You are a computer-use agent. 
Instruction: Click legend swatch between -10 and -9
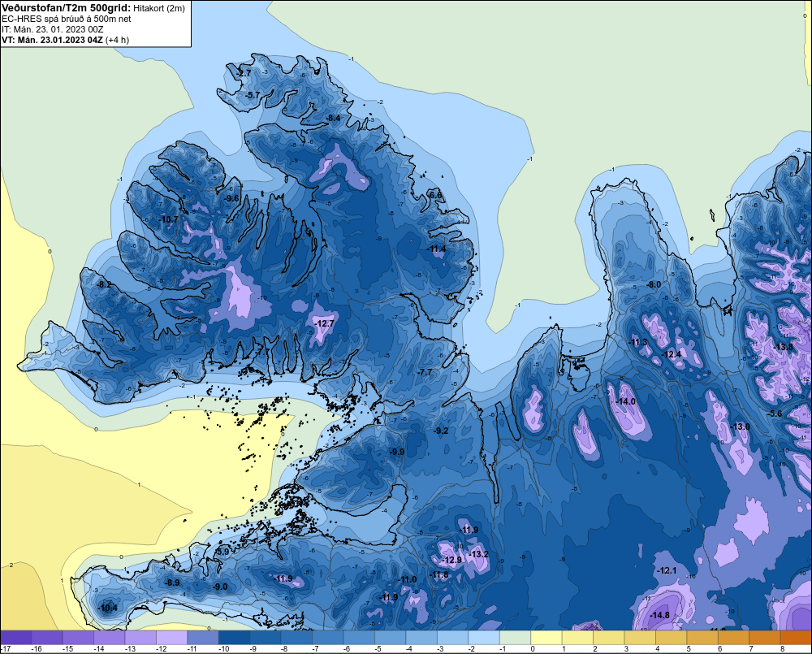pos(235,638)
